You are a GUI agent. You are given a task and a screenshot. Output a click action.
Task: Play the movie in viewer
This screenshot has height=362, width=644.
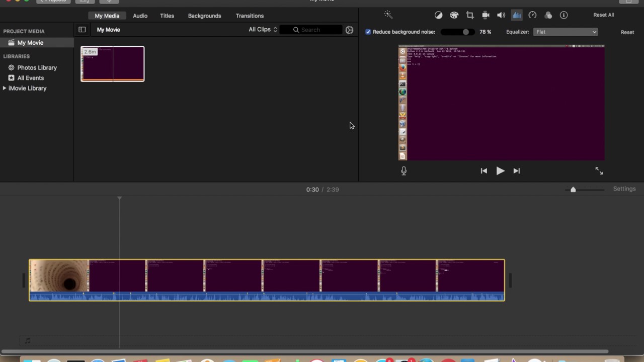500,171
